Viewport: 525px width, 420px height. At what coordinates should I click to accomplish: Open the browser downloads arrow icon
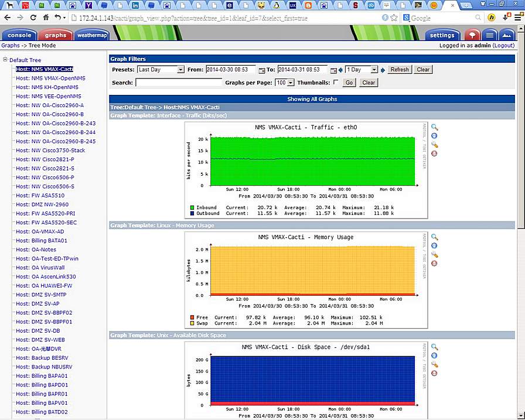click(506, 18)
